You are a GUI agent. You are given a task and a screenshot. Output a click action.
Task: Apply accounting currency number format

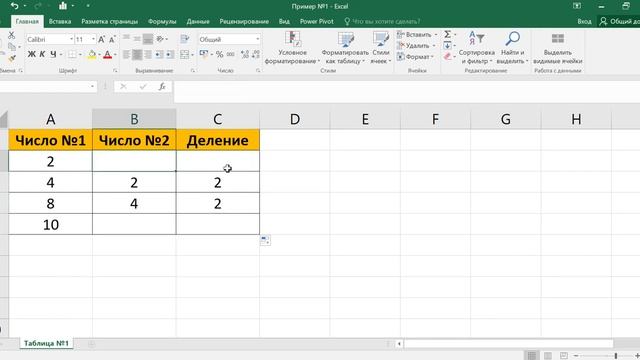tap(204, 54)
